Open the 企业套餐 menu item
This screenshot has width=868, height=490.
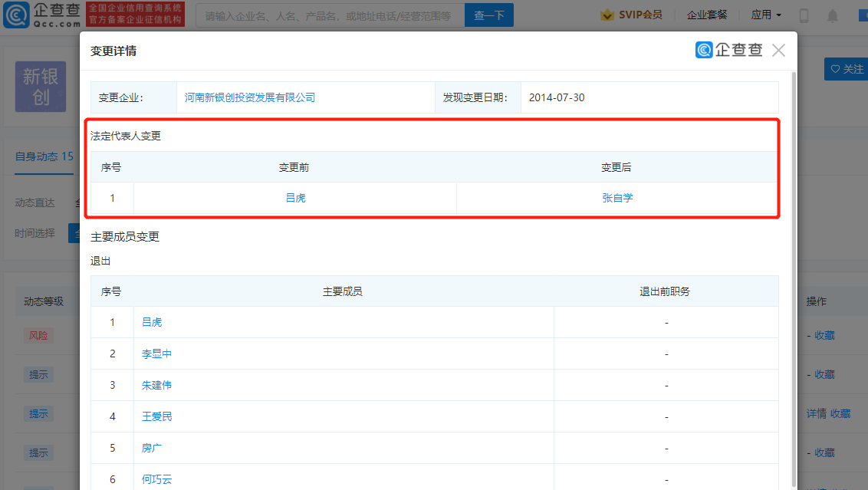[x=707, y=15]
